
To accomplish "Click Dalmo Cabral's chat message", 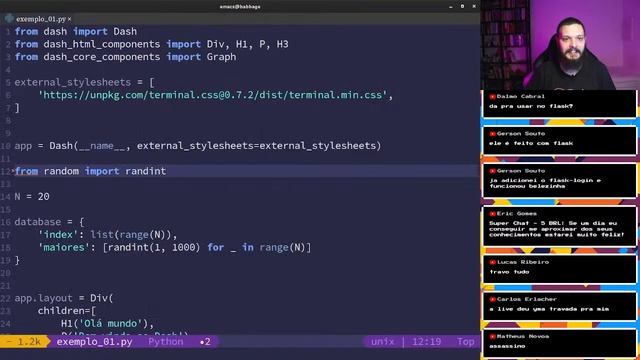I will click(x=560, y=104).
